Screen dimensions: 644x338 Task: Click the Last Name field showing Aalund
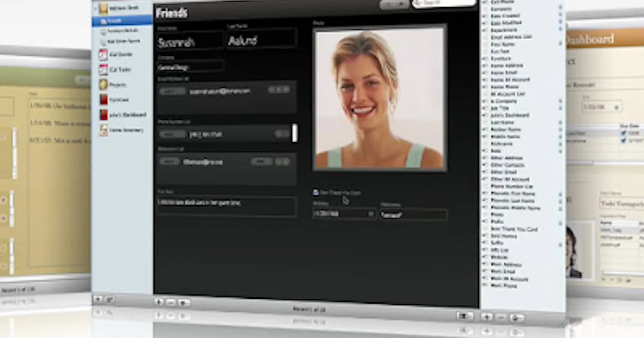pyautogui.click(x=261, y=39)
